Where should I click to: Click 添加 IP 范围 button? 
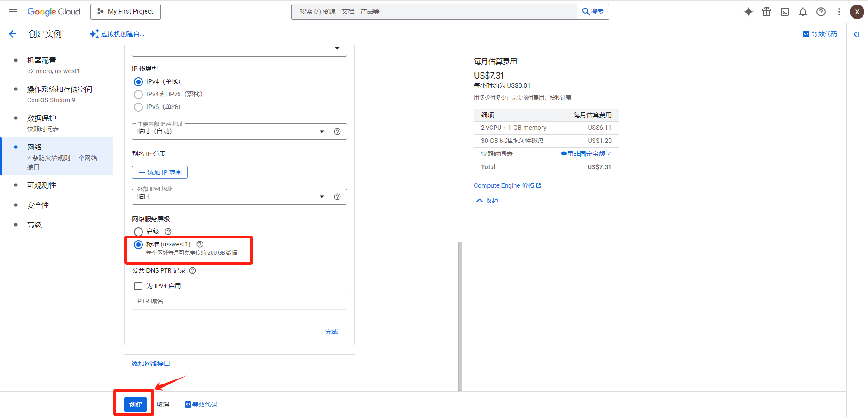coord(160,172)
